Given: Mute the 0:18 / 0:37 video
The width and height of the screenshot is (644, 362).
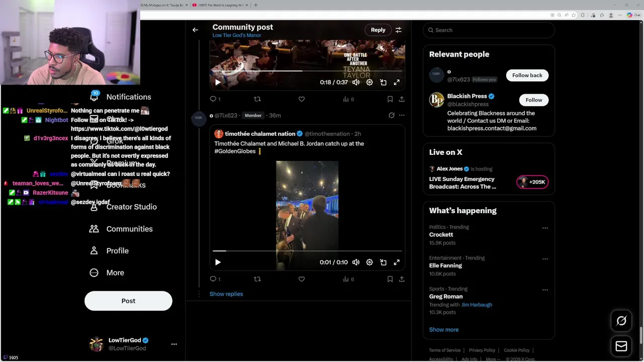Looking at the screenshot, I should [x=356, y=82].
